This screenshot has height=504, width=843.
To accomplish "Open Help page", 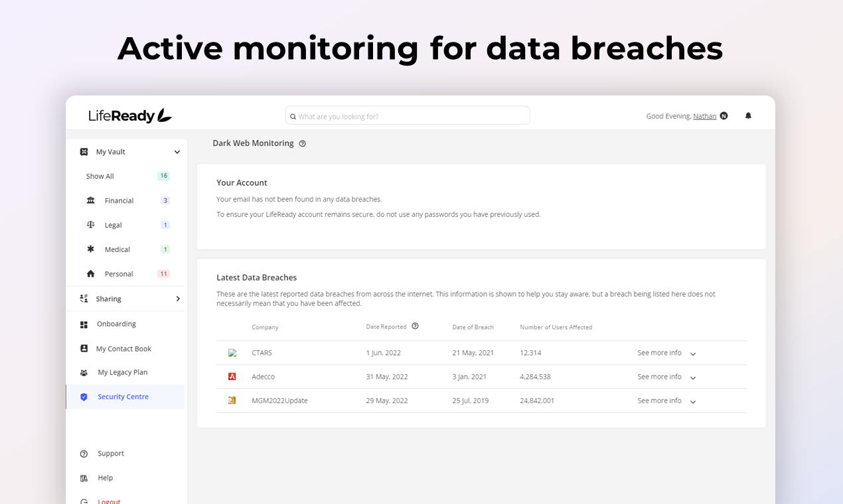I will point(105,478).
